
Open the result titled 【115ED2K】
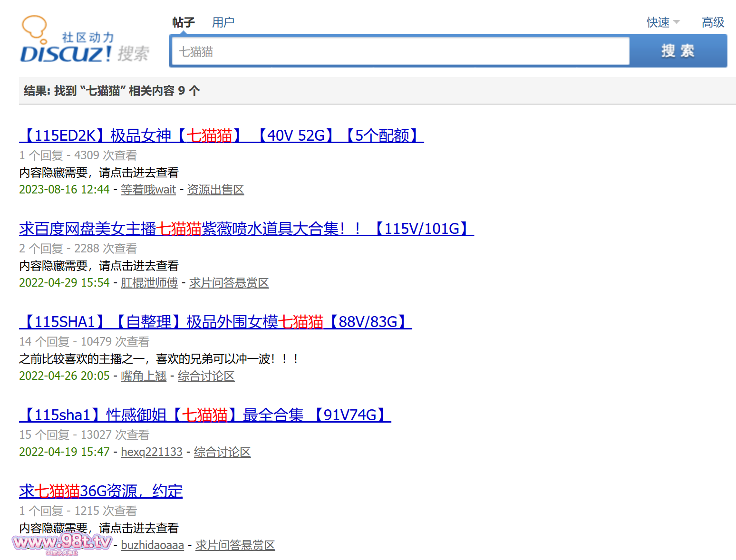[x=221, y=135]
